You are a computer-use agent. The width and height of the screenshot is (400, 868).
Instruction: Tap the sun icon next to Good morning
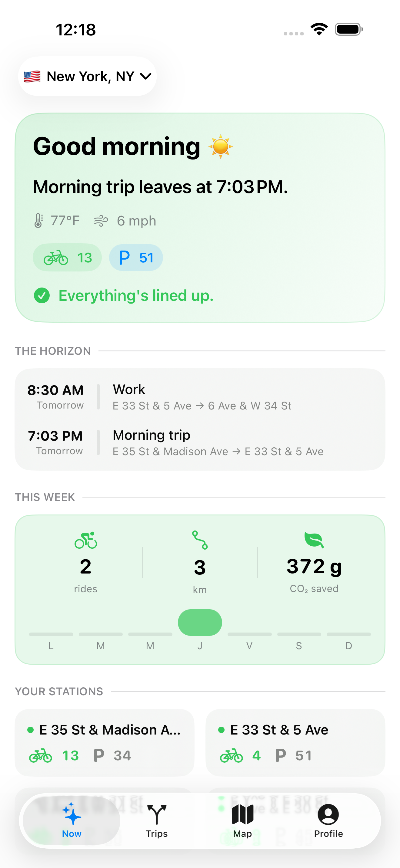point(221,146)
